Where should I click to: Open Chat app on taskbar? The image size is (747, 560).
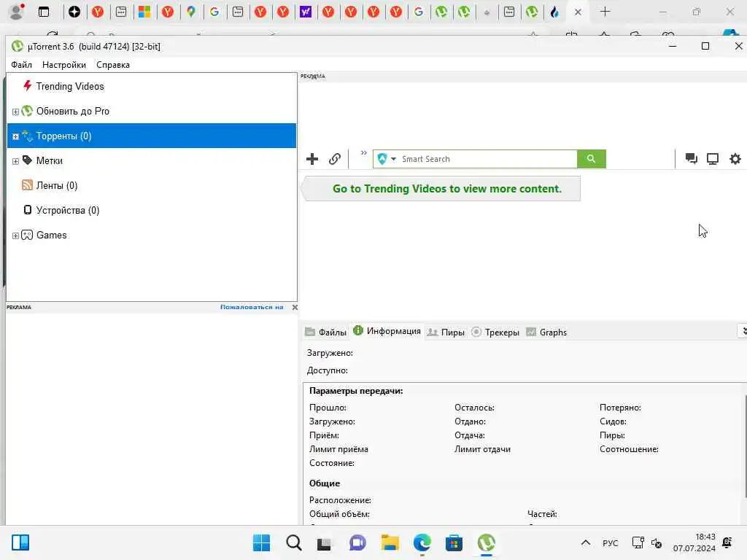pos(357,542)
